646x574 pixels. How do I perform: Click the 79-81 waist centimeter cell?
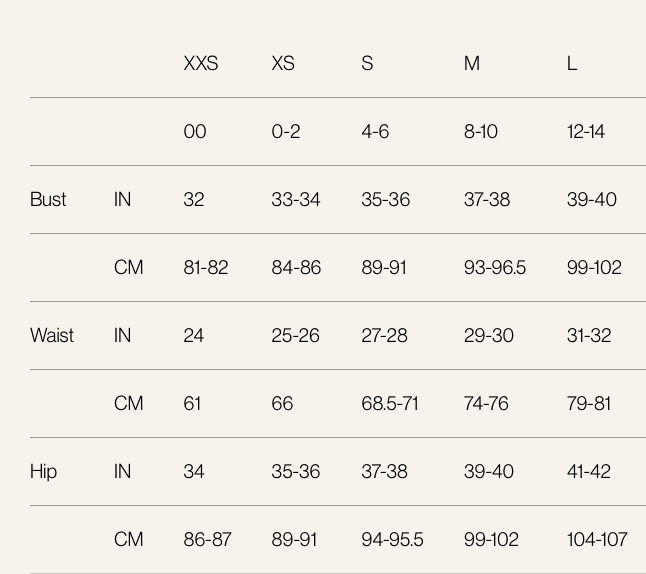pos(589,403)
